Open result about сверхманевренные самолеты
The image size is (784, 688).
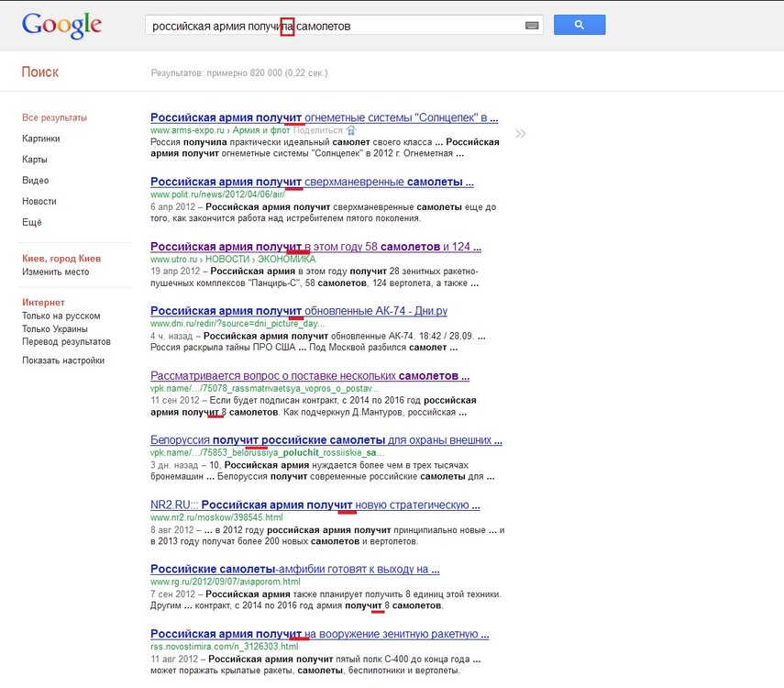[312, 183]
